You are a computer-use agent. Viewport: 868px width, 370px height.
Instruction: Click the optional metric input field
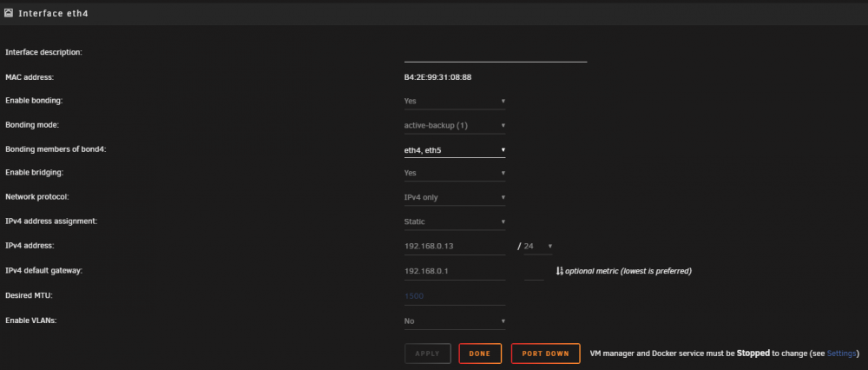[x=534, y=271]
